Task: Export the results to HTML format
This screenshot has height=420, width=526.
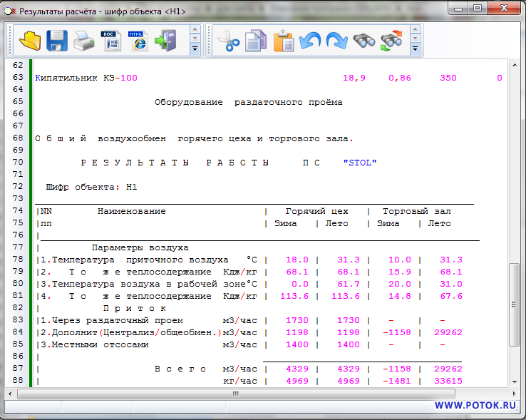Action: click(x=138, y=41)
